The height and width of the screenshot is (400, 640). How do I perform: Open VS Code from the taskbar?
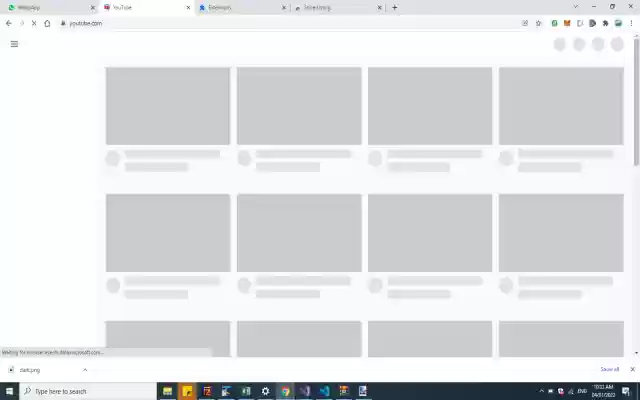[324, 391]
